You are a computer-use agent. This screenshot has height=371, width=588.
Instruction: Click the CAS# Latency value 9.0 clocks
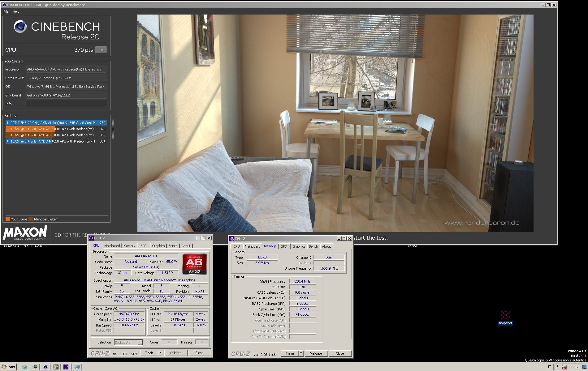click(x=302, y=292)
